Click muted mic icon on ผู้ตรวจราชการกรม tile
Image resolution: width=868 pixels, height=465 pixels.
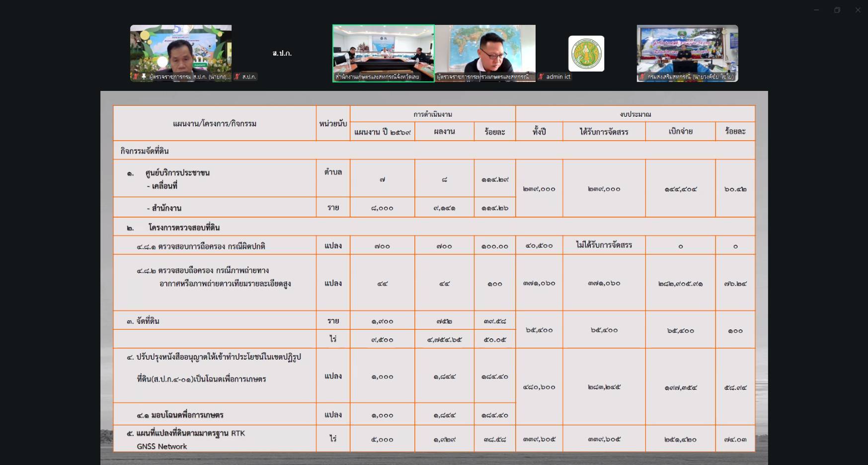pyautogui.click(x=135, y=77)
